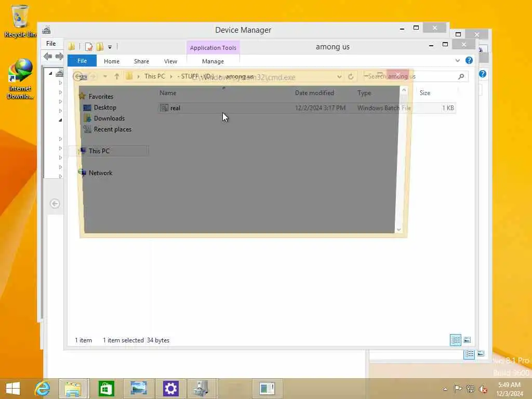532x399 pixels.
Task: Click the computer root icon in Device Manager
Action: click(60, 73)
